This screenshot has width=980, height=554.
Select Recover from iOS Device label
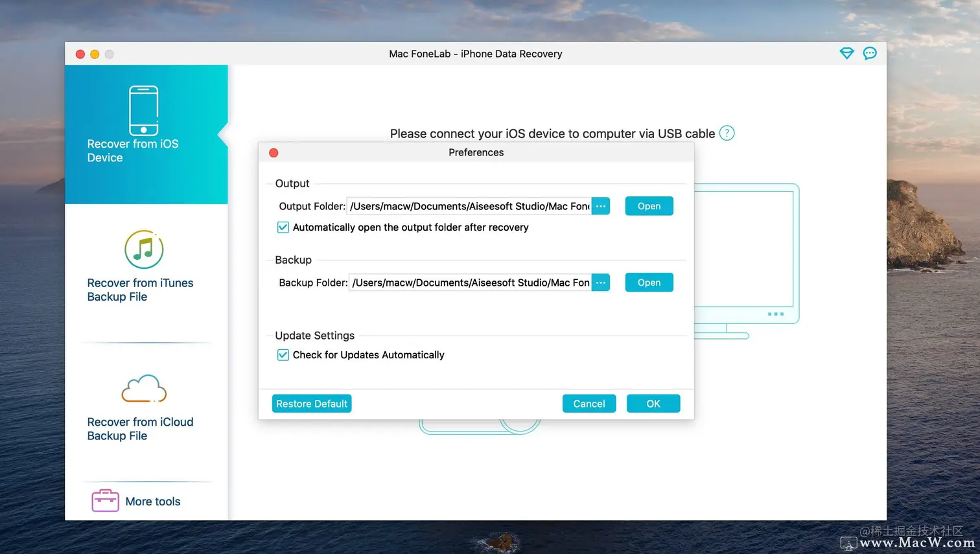point(133,151)
